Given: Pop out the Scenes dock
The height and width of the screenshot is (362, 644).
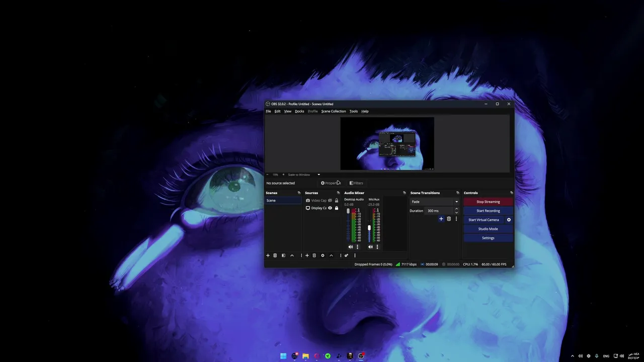Looking at the screenshot, I should coord(299,193).
